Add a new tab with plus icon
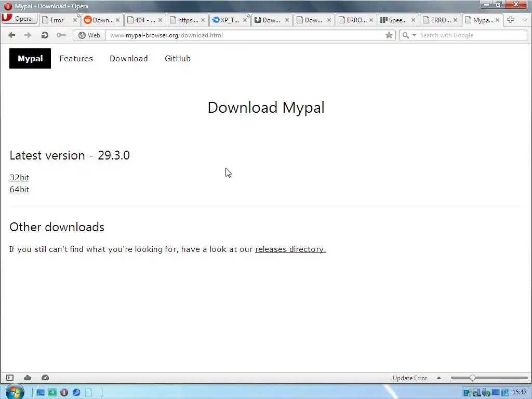The image size is (532, 399). pyautogui.click(x=510, y=20)
